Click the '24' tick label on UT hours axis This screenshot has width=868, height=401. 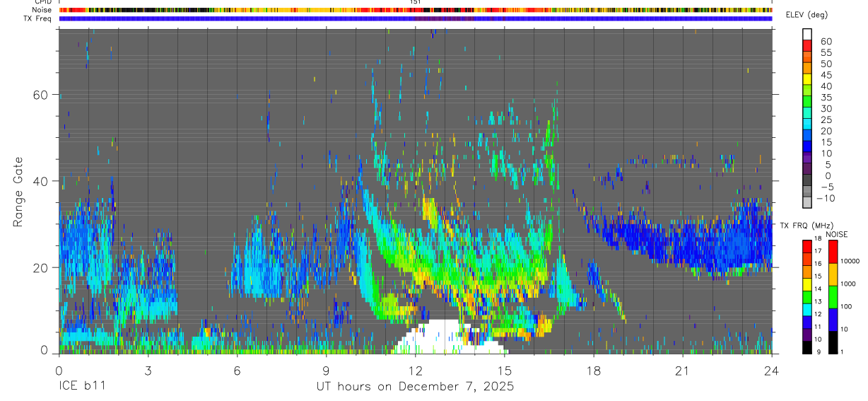(x=771, y=370)
